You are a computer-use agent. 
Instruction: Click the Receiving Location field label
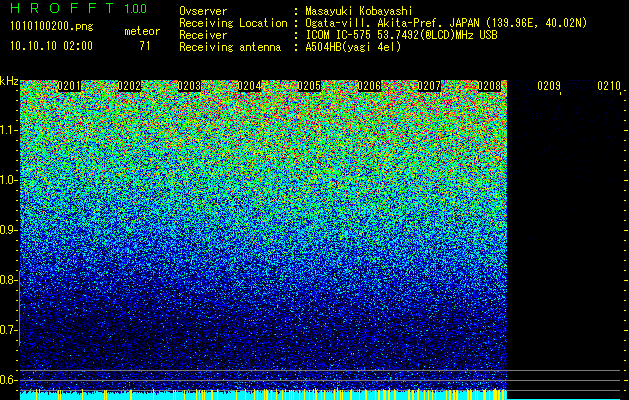[233, 23]
